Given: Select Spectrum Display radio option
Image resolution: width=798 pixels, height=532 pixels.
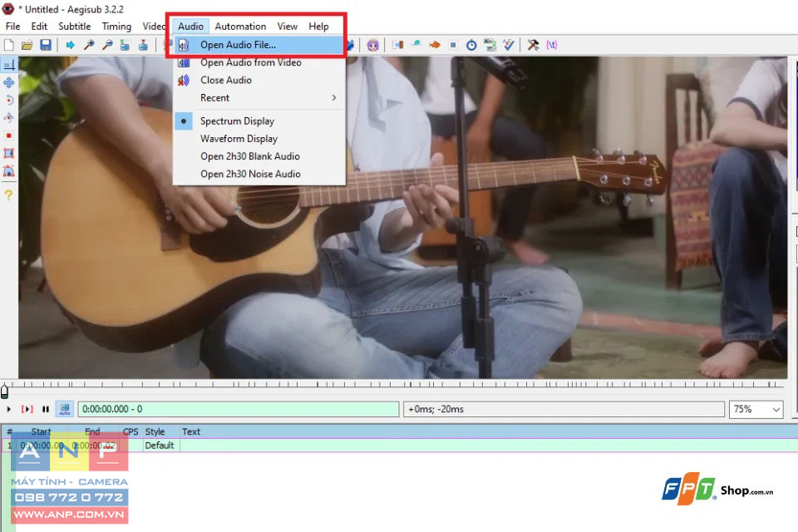Looking at the screenshot, I should (x=259, y=121).
